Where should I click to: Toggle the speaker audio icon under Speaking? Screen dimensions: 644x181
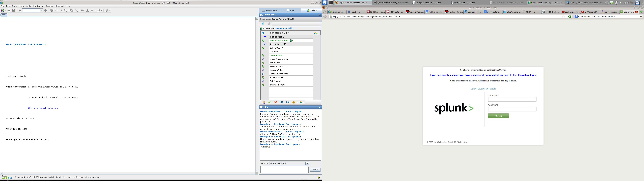[263, 24]
